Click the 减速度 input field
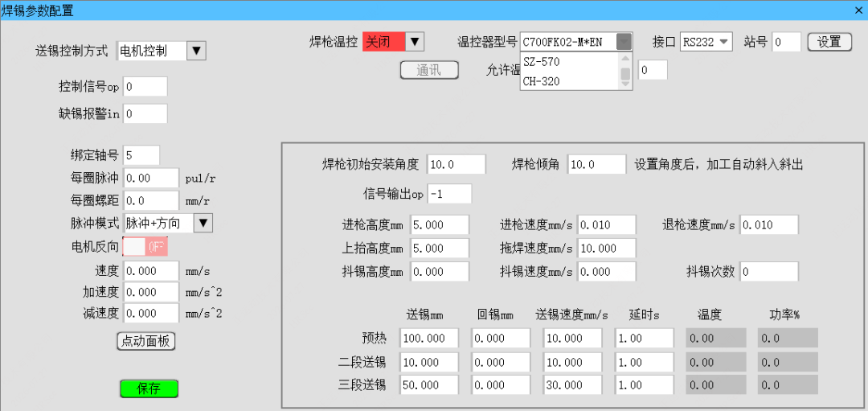This screenshot has height=411, width=868. pyautogui.click(x=151, y=313)
